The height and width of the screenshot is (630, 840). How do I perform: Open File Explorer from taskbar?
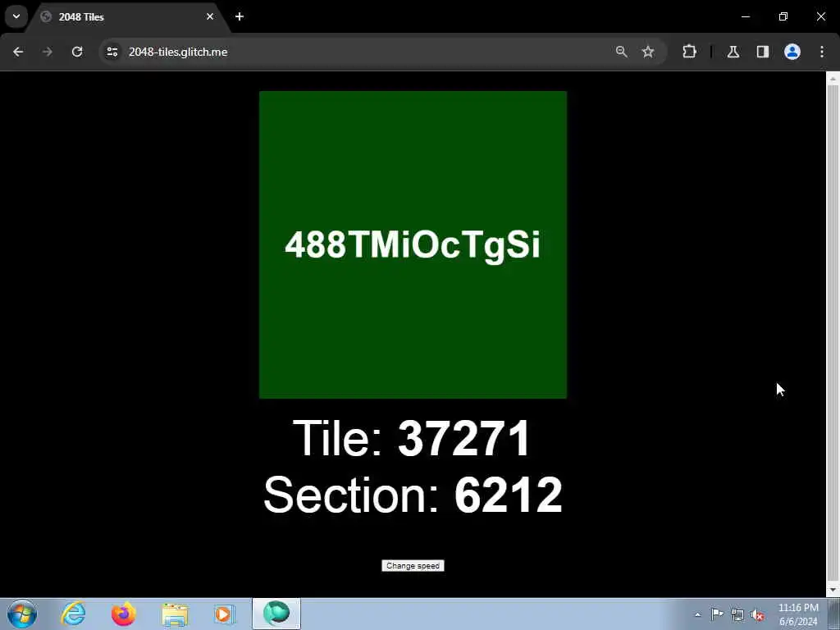pos(175,614)
